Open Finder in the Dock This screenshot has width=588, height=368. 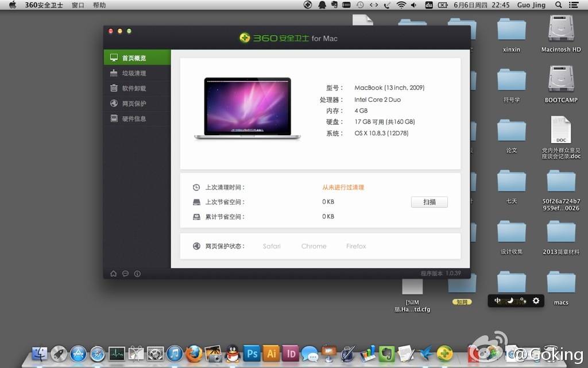click(x=40, y=354)
